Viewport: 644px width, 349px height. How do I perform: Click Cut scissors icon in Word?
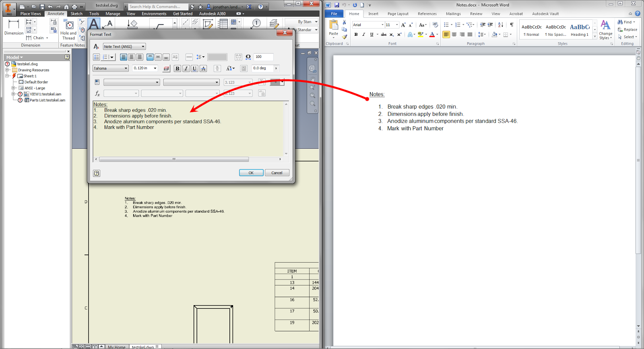[345, 23]
